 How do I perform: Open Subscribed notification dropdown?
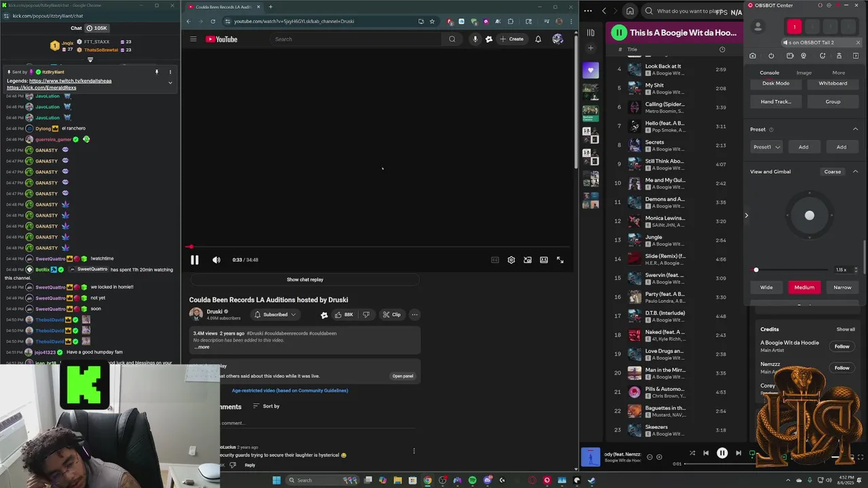(x=275, y=314)
